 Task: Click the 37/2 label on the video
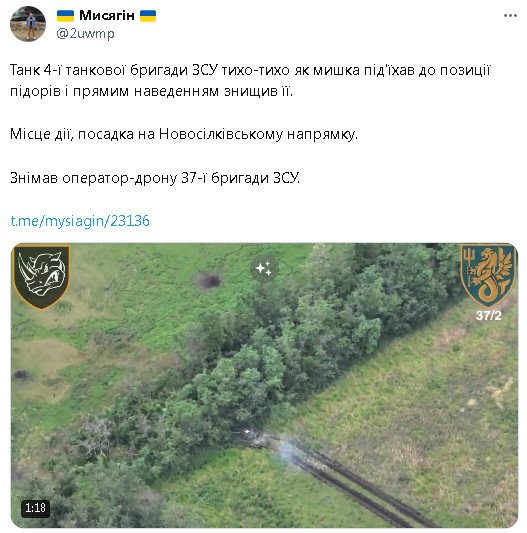pos(489,316)
